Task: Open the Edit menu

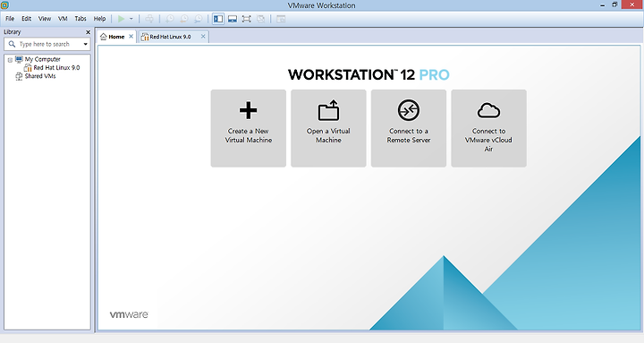Action: (26, 19)
